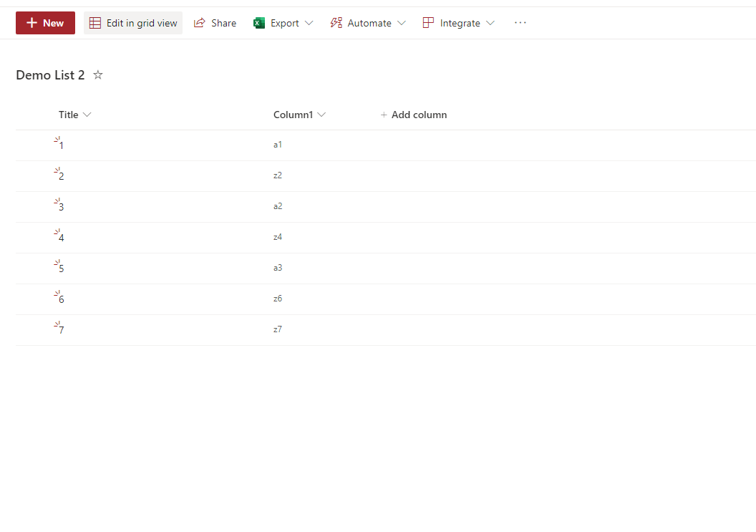Open the Title column dropdown
The height and width of the screenshot is (532, 756).
(87, 115)
